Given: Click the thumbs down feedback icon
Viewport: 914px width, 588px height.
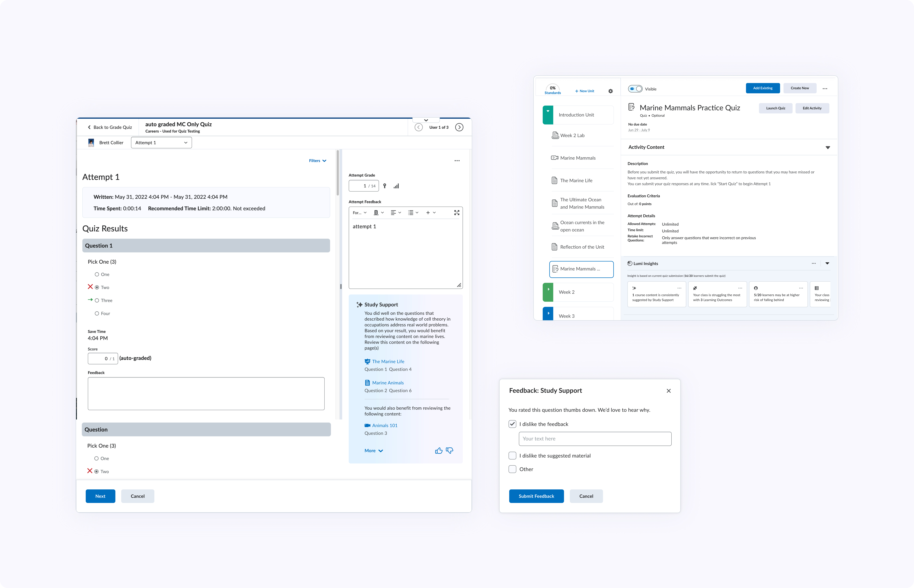Looking at the screenshot, I should 450,451.
